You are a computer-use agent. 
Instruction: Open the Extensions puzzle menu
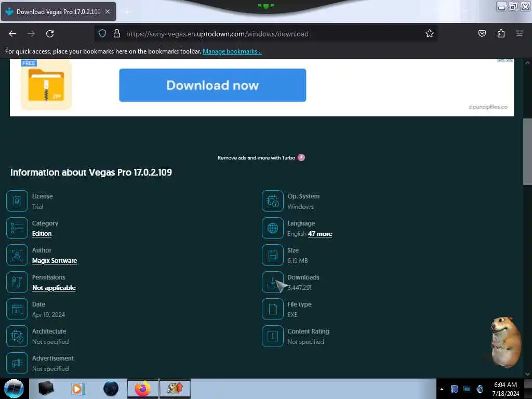(501, 33)
